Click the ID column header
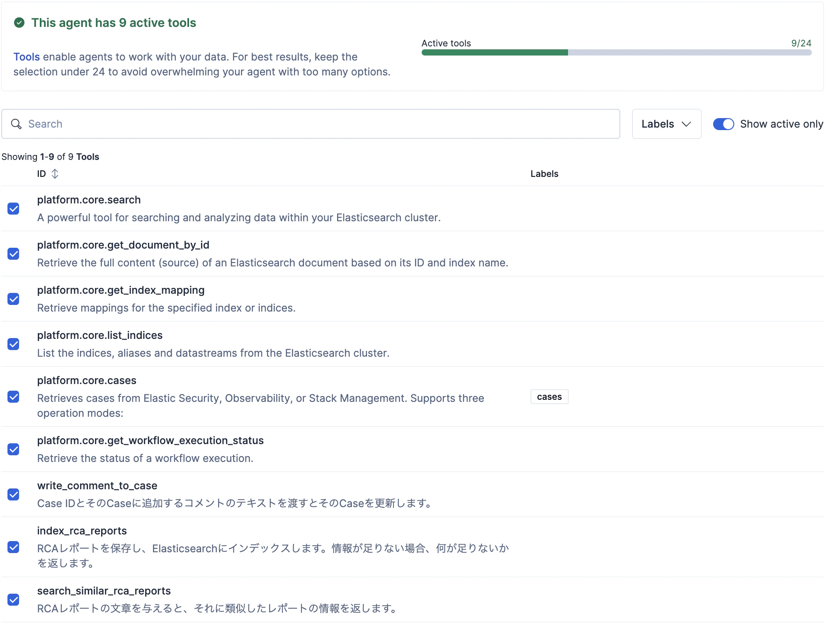The height and width of the screenshot is (638, 840). pos(41,174)
